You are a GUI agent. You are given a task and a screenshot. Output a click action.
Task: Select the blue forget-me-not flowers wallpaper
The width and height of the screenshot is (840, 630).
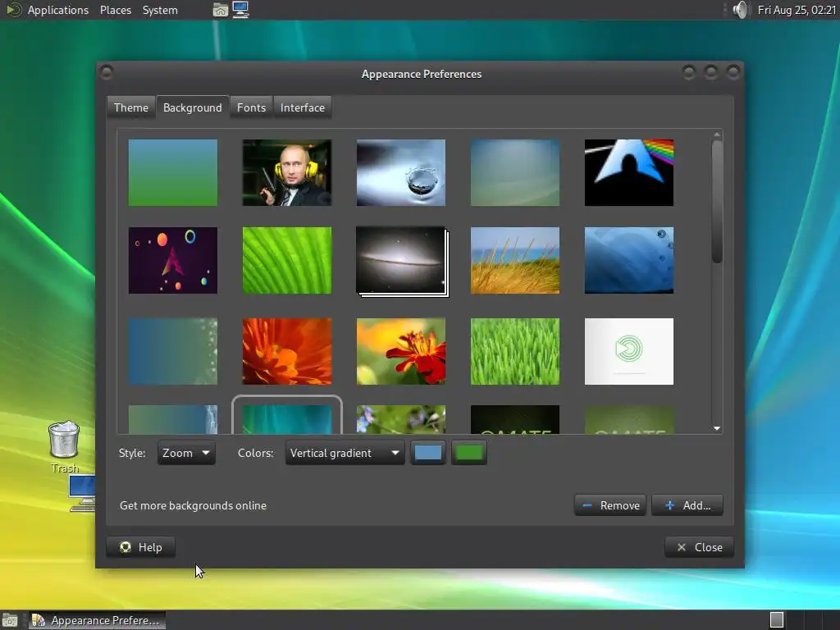pos(400,419)
